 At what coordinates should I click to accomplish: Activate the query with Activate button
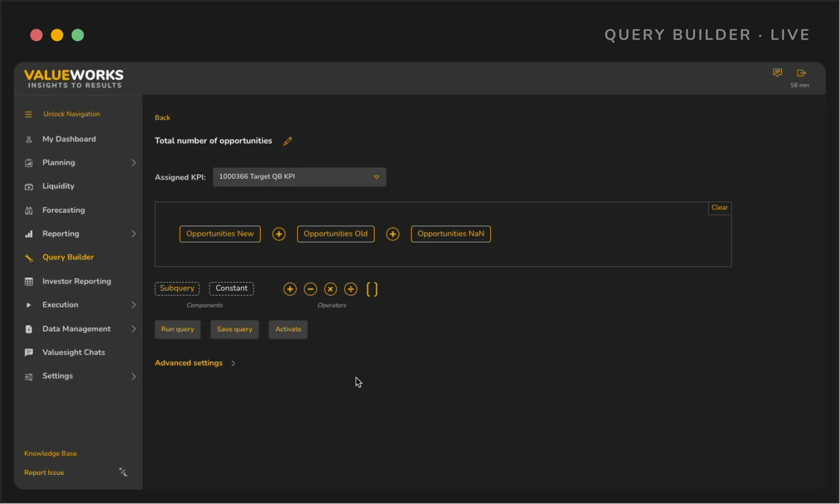(288, 330)
